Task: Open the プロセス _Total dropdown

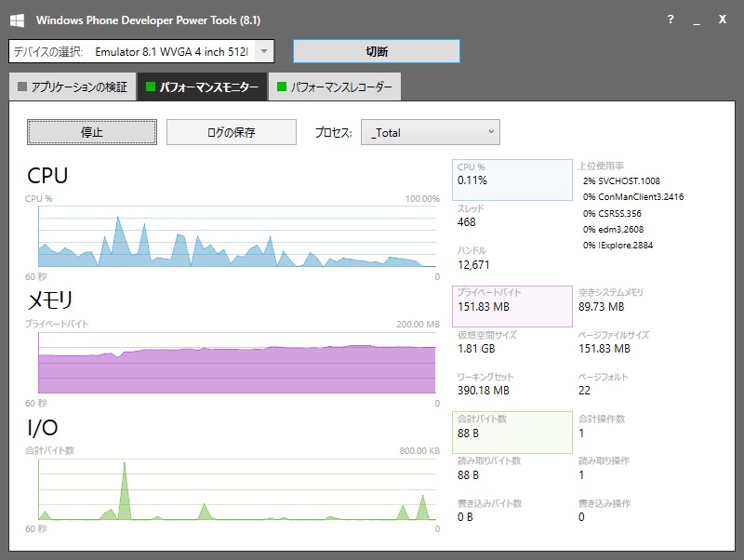Action: point(431,132)
